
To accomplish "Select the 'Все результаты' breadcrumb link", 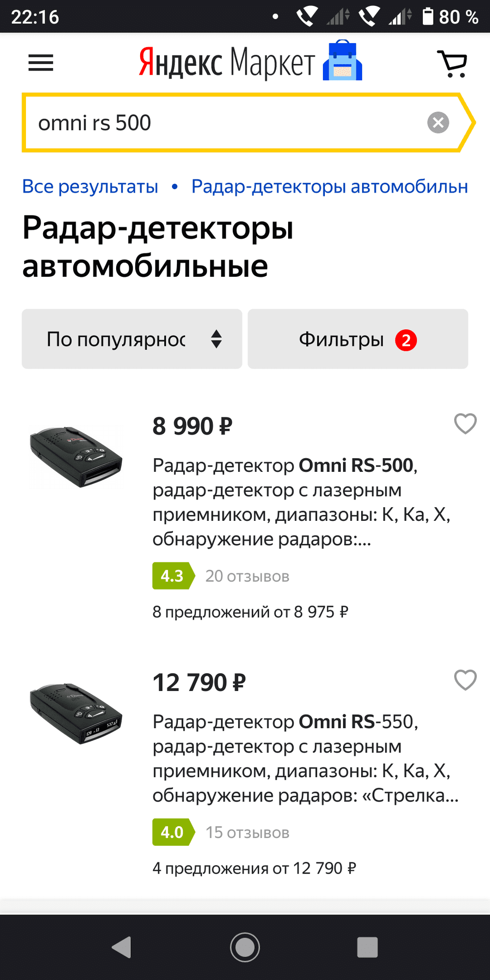I will pyautogui.click(x=90, y=187).
